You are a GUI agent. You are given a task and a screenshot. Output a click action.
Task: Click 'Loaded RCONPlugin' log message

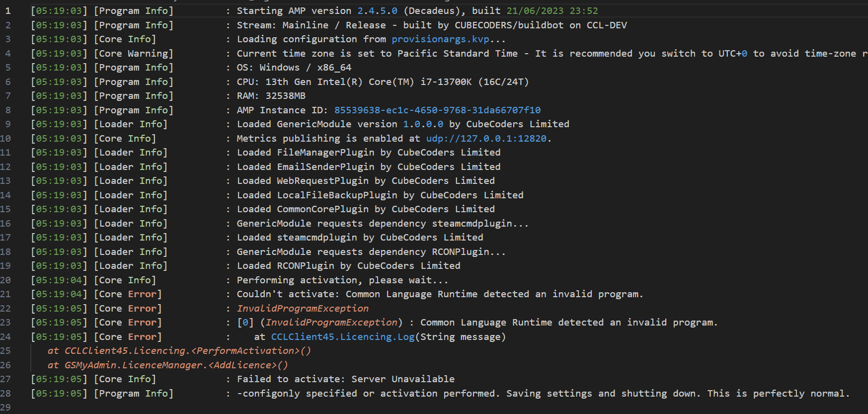[x=348, y=266]
